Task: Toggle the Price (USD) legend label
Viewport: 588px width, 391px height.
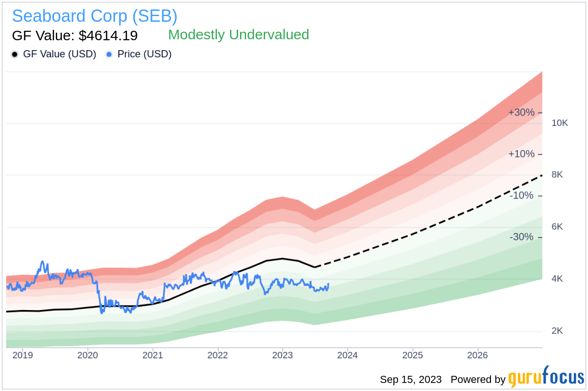Action: pyautogui.click(x=144, y=54)
